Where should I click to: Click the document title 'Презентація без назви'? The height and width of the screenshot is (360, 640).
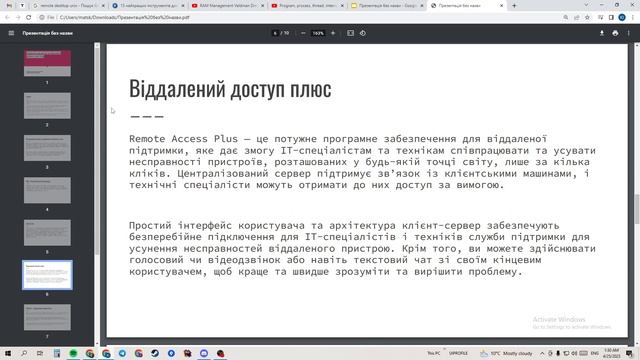48,33
